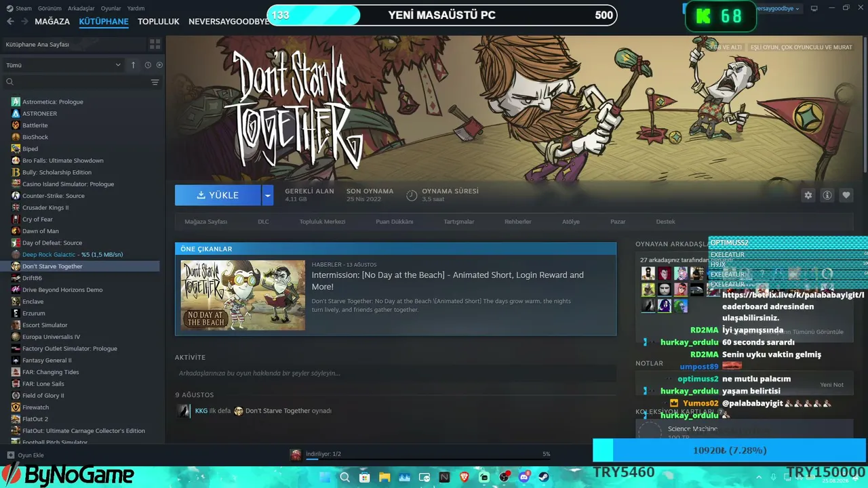Image resolution: width=868 pixels, height=488 pixels.
Task: Open game settings gear icon
Action: [808, 195]
